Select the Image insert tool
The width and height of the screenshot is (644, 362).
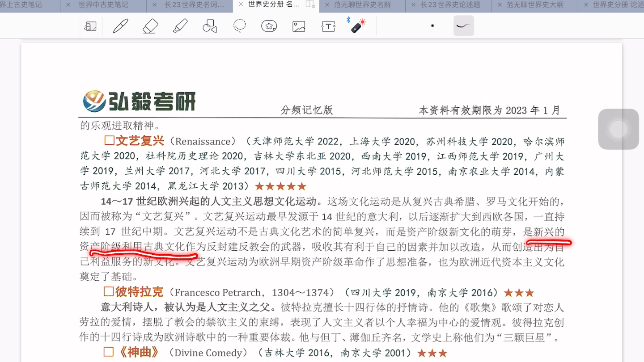299,26
